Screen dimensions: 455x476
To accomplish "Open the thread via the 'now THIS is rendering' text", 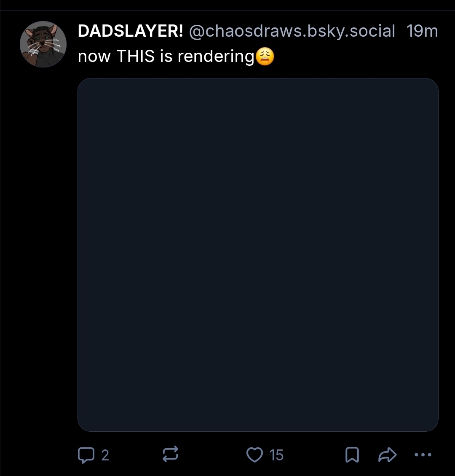I will click(166, 56).
